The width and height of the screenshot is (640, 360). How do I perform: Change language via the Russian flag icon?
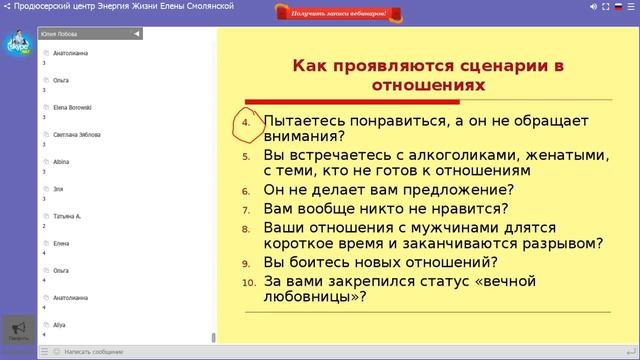click(618, 7)
